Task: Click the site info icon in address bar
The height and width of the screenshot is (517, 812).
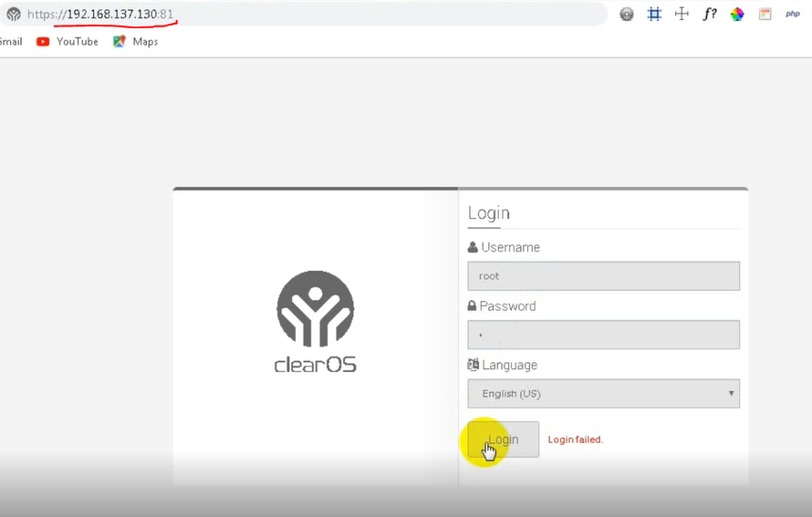Action: (x=14, y=14)
